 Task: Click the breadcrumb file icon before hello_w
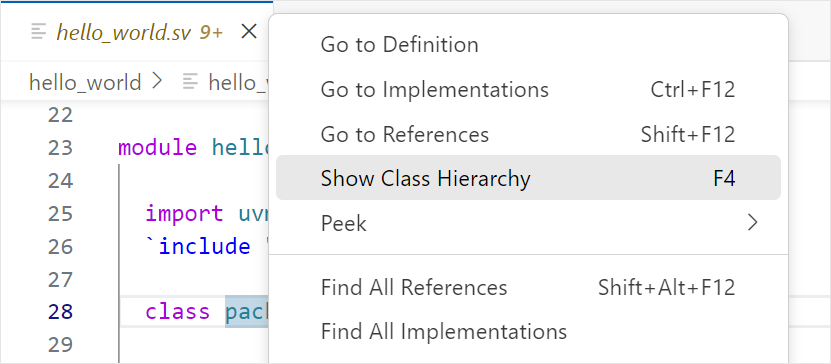(x=190, y=82)
